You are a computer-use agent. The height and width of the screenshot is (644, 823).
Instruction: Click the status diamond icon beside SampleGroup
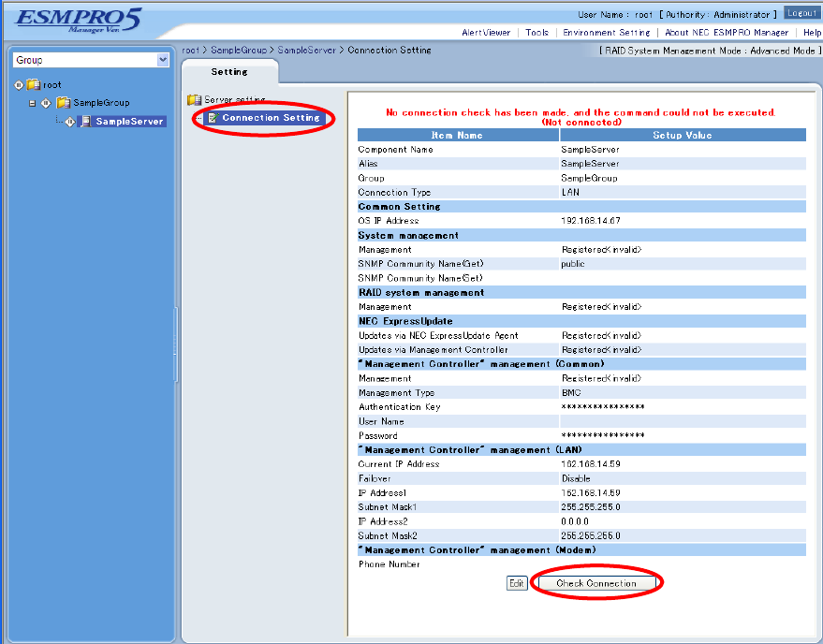(46, 103)
